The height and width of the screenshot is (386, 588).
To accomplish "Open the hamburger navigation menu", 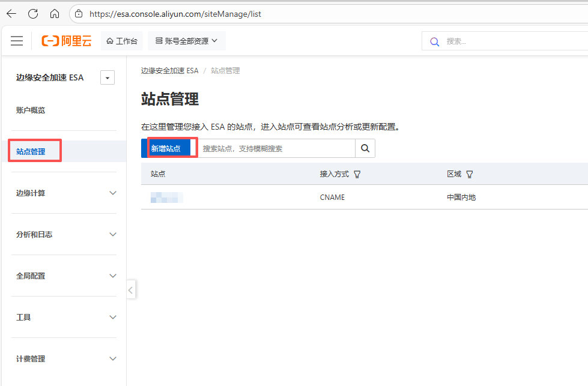I will click(x=17, y=41).
